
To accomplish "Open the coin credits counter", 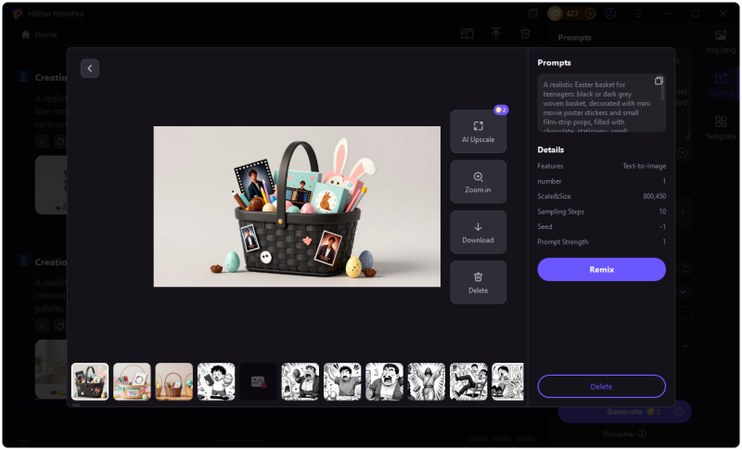I will pyautogui.click(x=572, y=14).
